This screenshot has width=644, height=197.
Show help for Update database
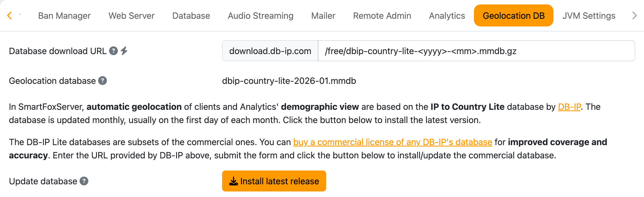(x=84, y=181)
